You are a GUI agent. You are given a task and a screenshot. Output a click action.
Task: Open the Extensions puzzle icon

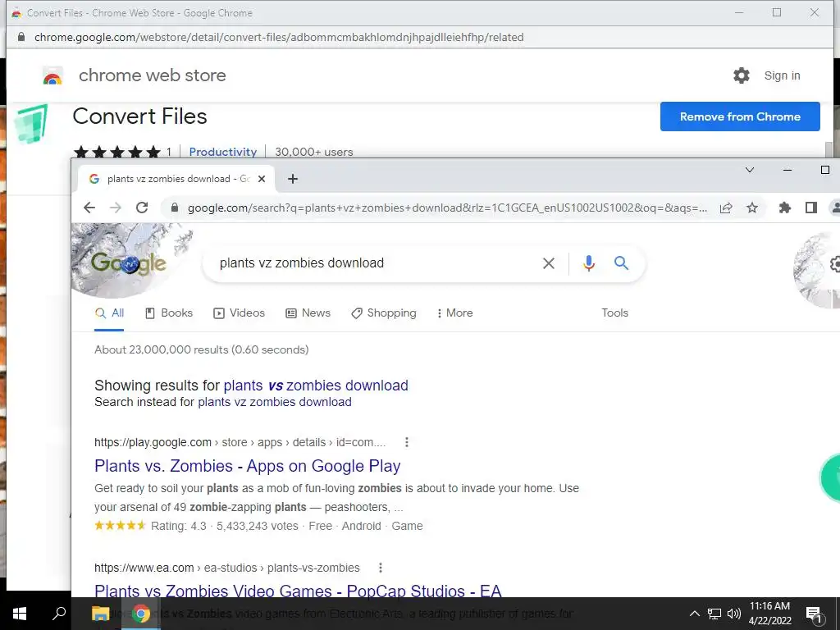coord(785,208)
